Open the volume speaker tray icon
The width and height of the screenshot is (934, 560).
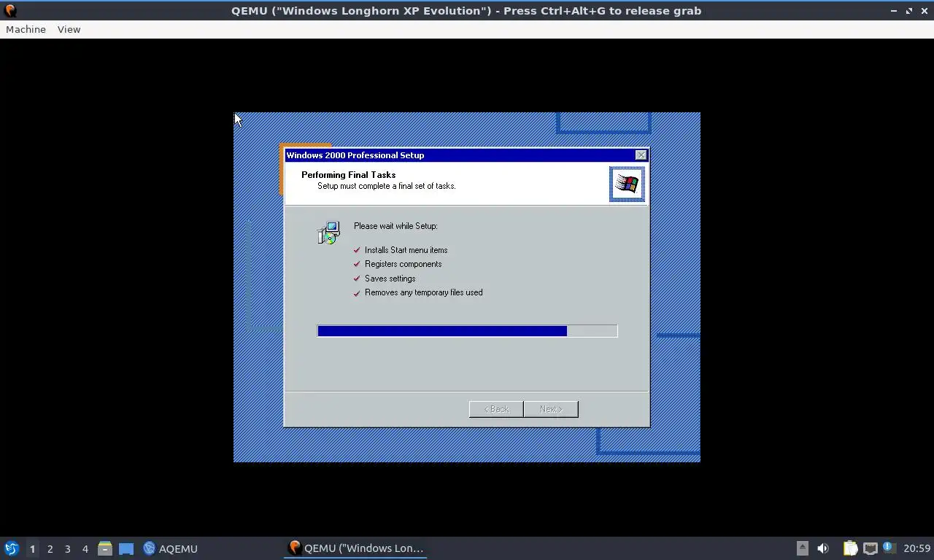pos(823,548)
